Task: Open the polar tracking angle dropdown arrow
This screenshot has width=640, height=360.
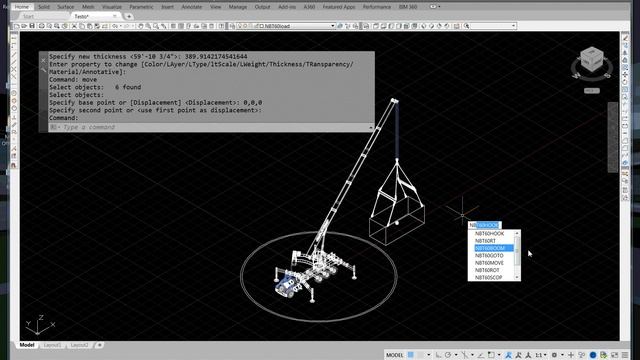Action: coord(456,355)
